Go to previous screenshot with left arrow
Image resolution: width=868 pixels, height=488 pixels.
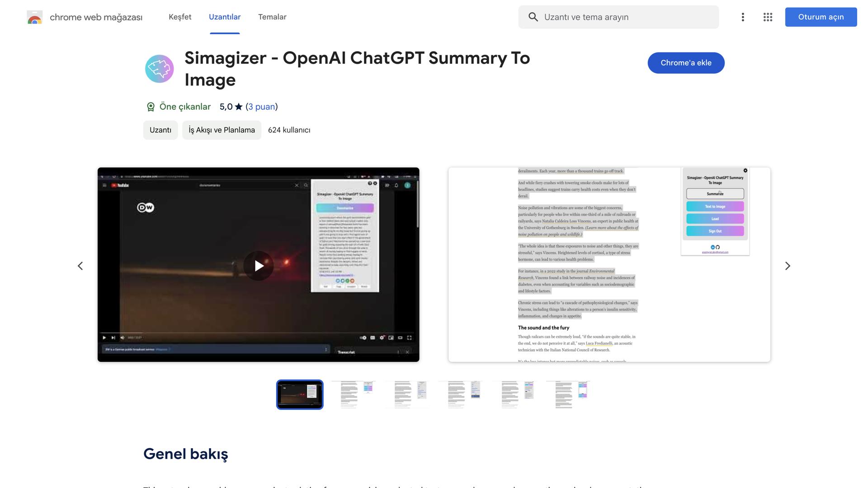[80, 266]
